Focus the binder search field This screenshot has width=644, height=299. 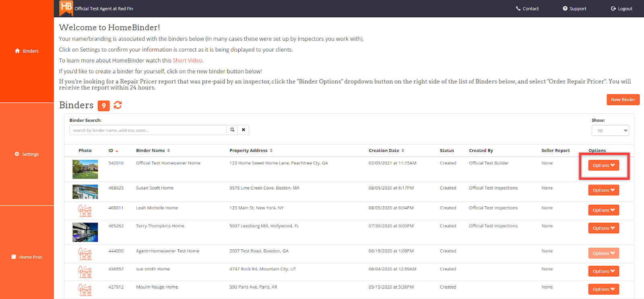coord(148,130)
